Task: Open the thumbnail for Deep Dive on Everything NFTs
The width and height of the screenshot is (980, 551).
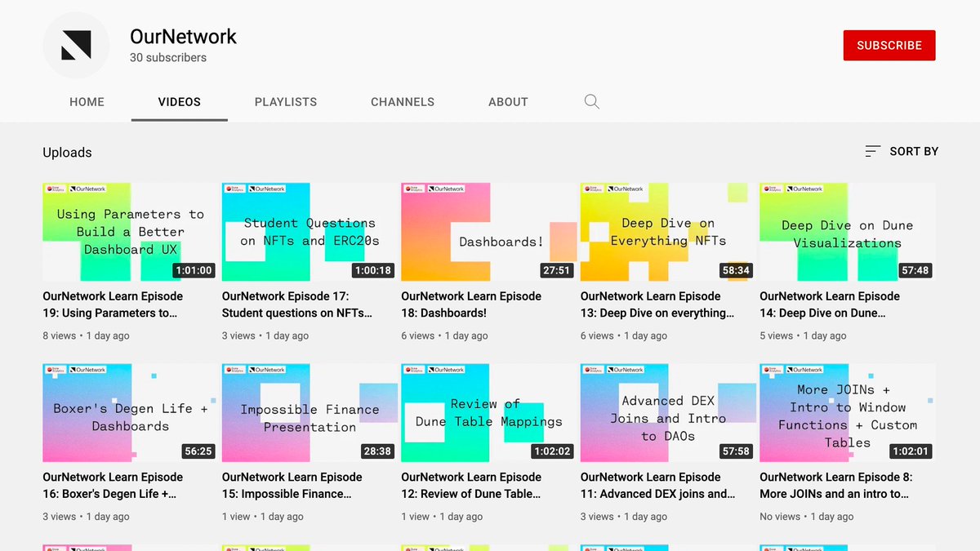Action: pos(668,231)
